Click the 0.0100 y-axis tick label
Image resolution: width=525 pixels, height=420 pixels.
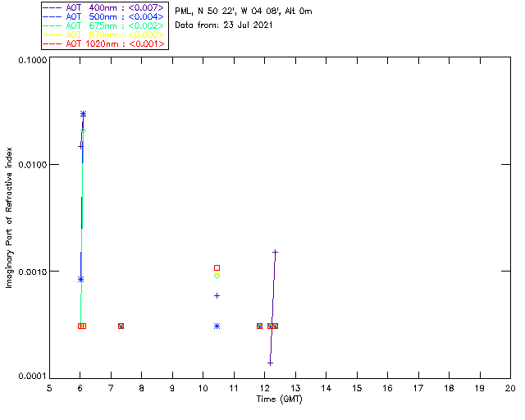coord(33,165)
